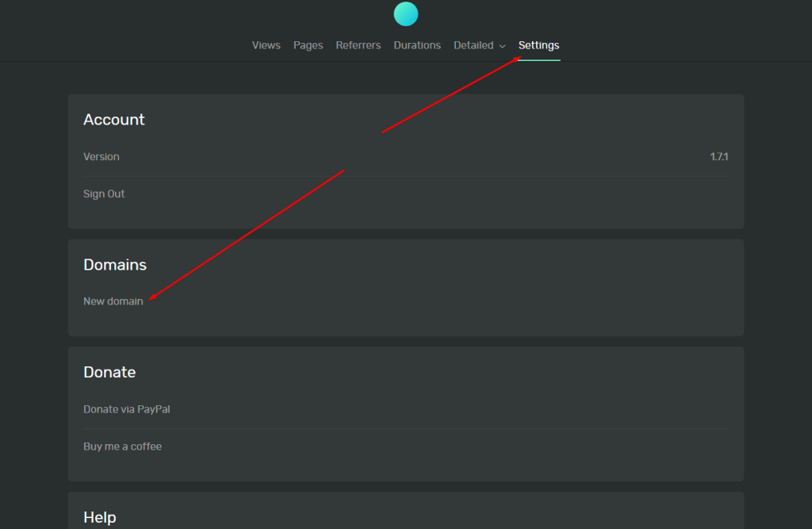
Task: Open the Views tab
Action: pos(266,45)
